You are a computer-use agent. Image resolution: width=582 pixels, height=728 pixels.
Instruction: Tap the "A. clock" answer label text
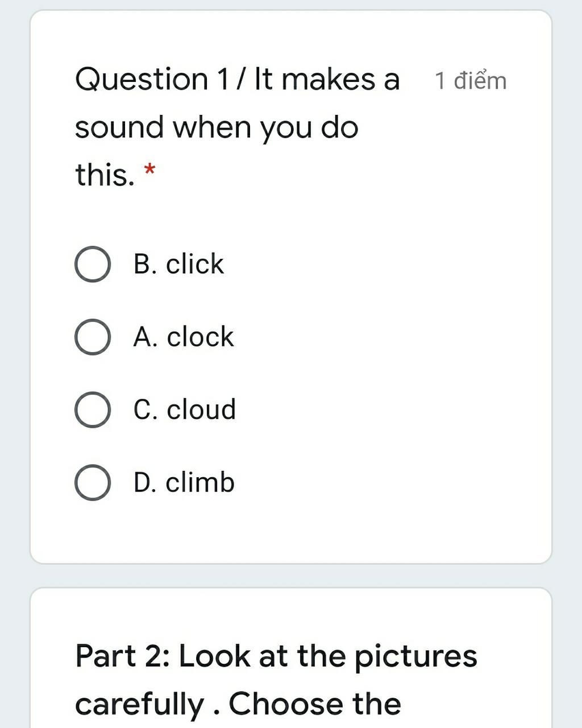point(183,337)
